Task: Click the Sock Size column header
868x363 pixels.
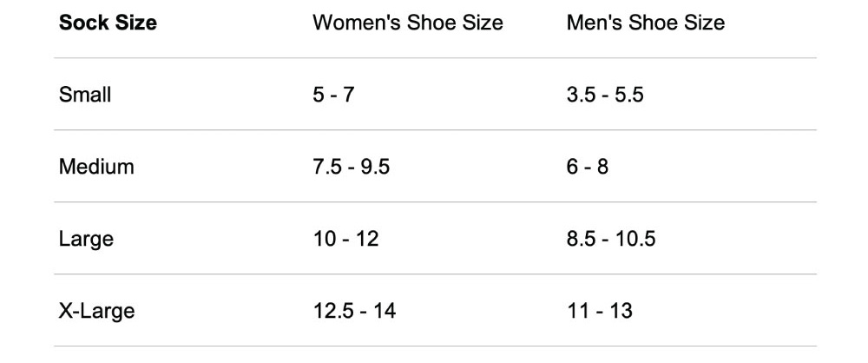Action: (108, 23)
